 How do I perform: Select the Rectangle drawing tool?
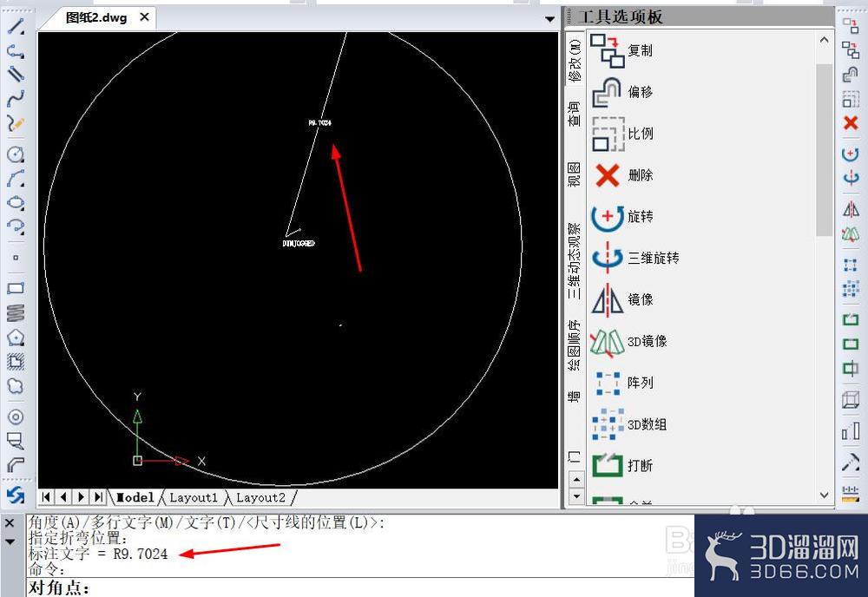pos(16,288)
